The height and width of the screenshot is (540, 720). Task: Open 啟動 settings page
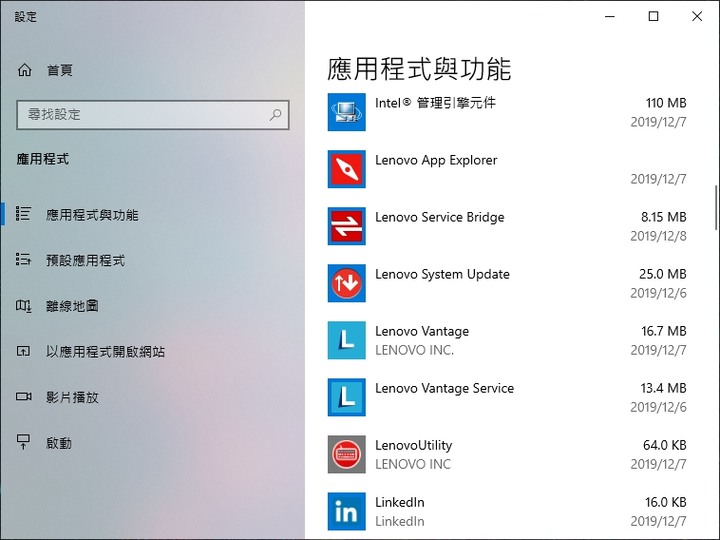(x=59, y=443)
